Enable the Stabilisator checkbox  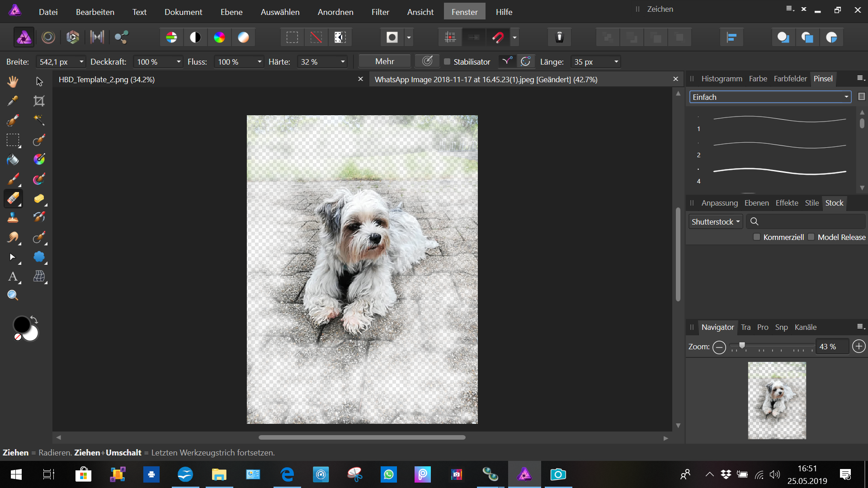447,62
